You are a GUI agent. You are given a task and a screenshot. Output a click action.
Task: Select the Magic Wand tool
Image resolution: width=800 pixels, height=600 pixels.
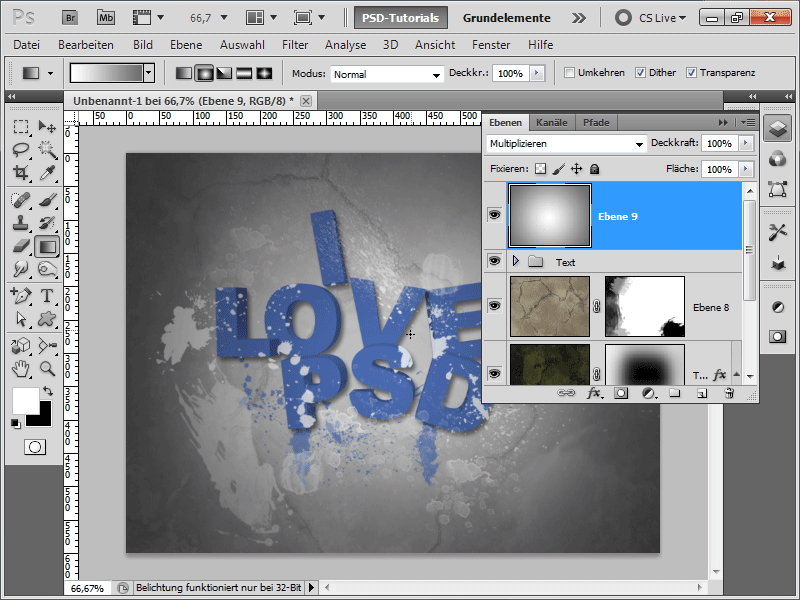point(47,149)
